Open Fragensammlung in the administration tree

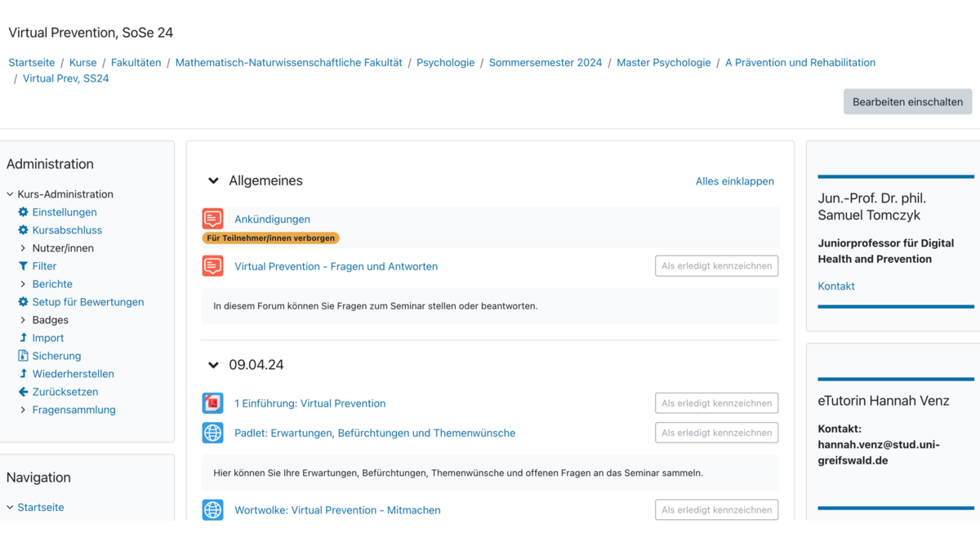73,410
